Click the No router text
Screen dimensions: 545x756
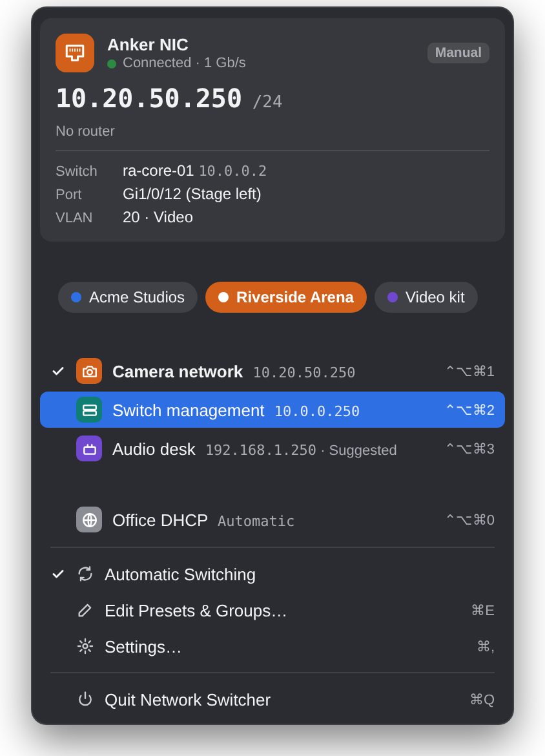(85, 131)
